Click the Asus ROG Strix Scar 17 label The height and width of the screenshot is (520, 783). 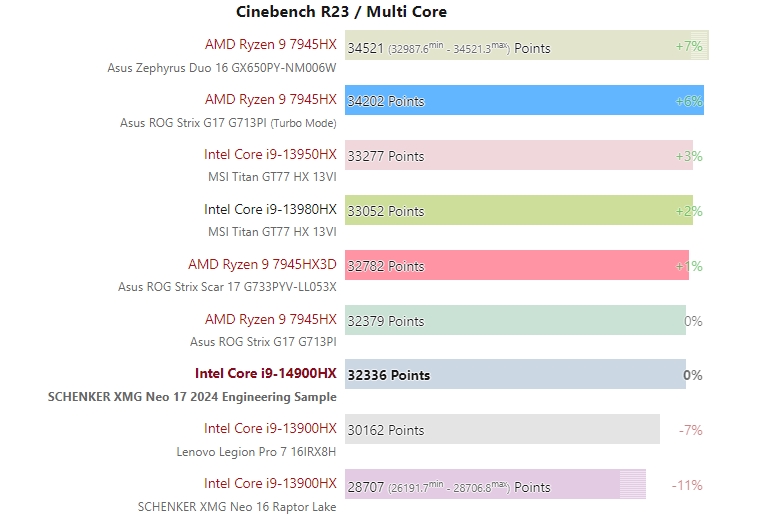point(227,287)
